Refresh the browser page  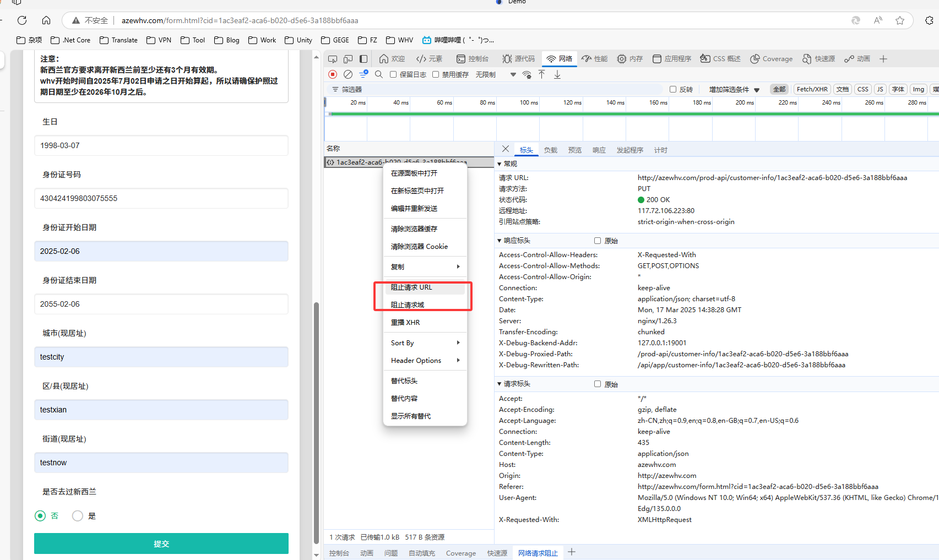(x=22, y=20)
